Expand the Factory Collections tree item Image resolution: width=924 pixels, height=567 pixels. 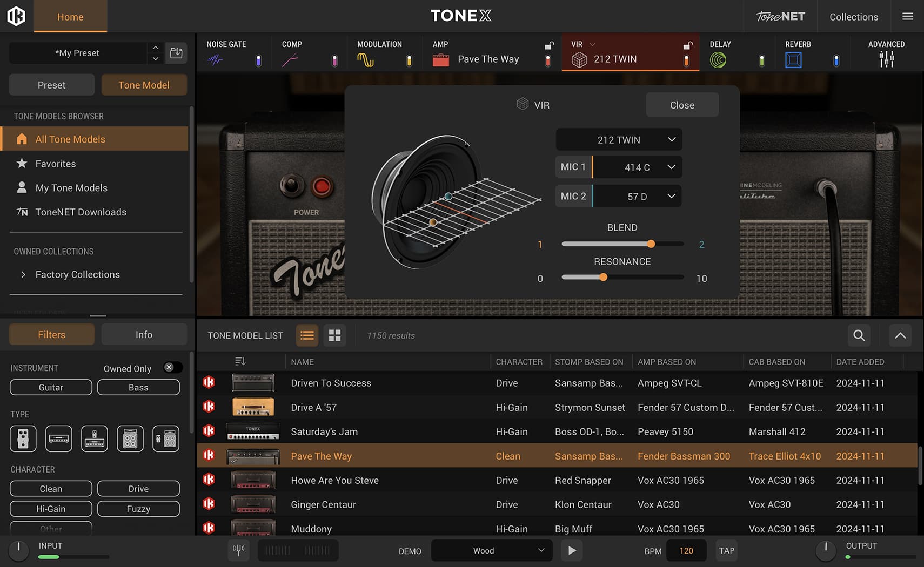23,274
